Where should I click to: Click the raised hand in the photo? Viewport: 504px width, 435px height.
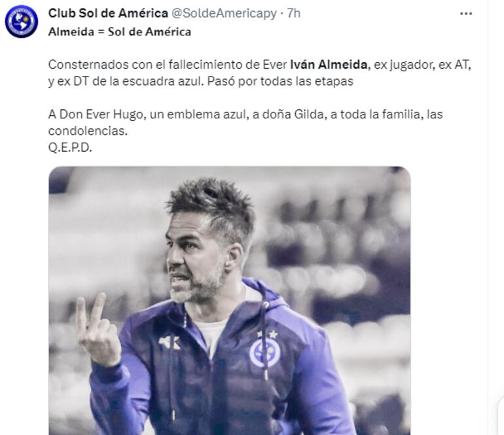point(98,331)
